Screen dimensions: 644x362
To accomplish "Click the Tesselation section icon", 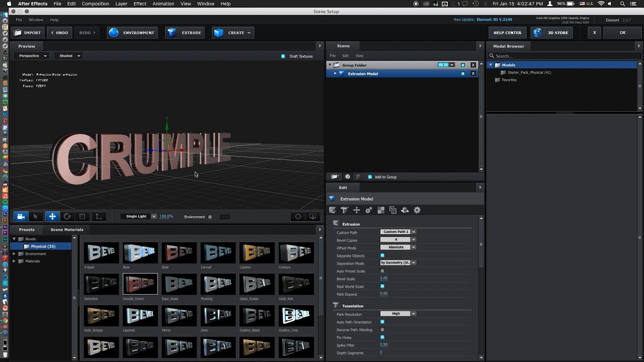I will point(336,305).
